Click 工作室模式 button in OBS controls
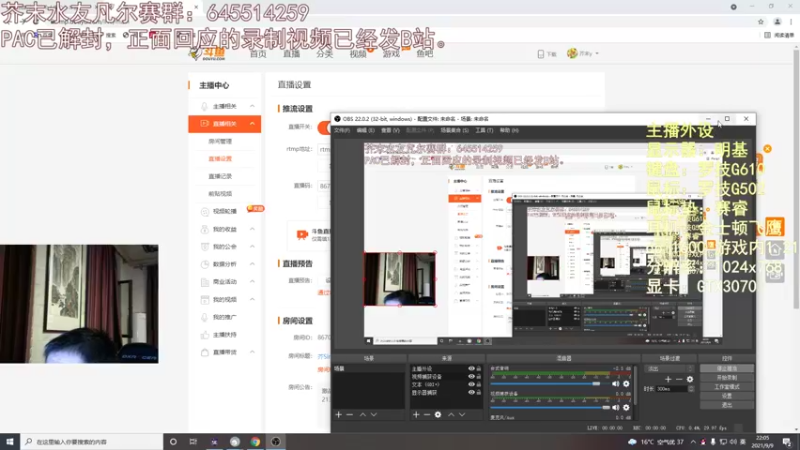800x450 pixels. click(727, 387)
